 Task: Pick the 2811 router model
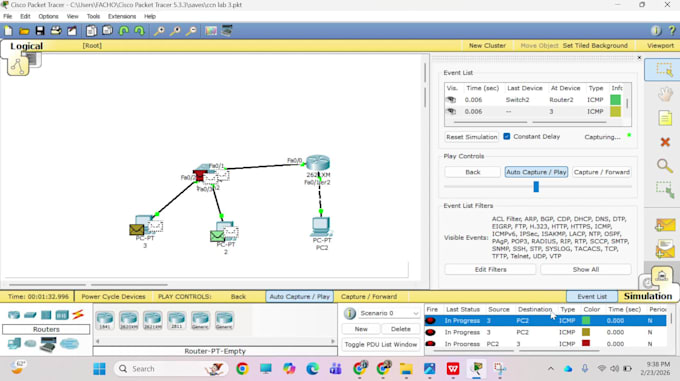(176, 320)
